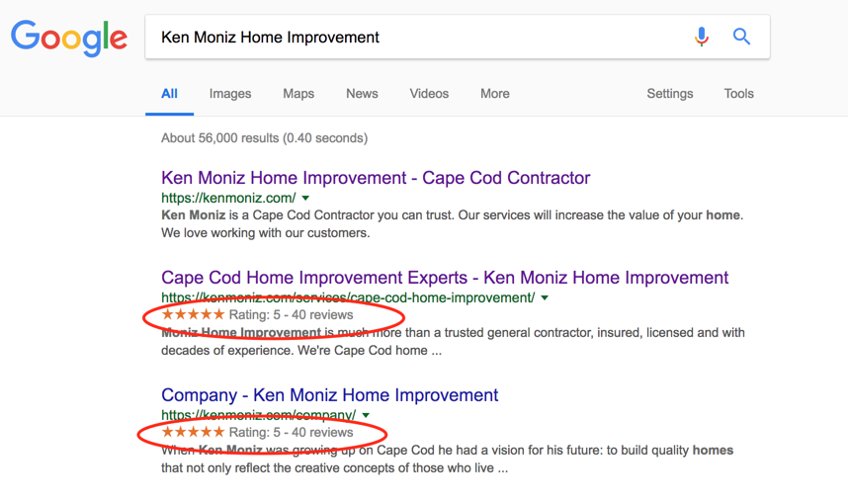
Task: Click into the search query input field
Action: (416, 38)
